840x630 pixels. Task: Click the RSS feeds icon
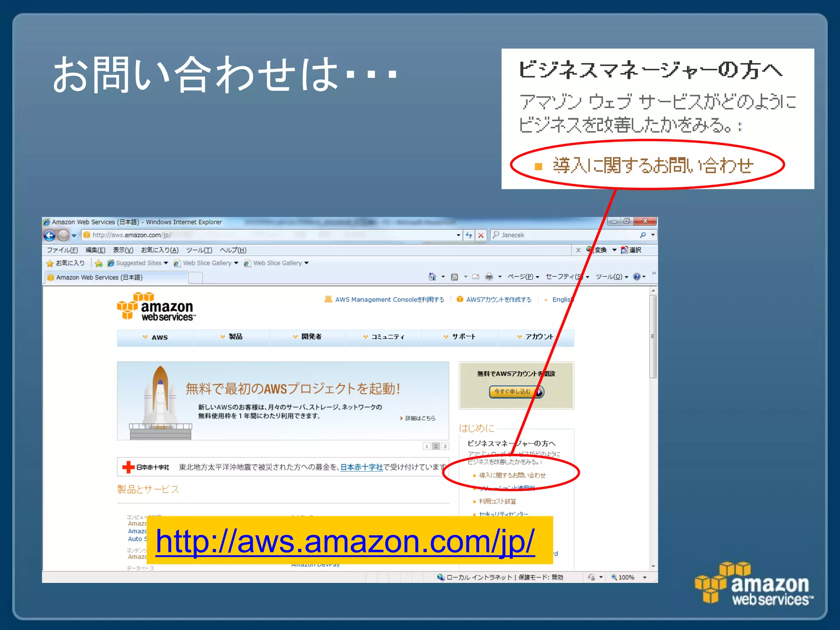[454, 277]
